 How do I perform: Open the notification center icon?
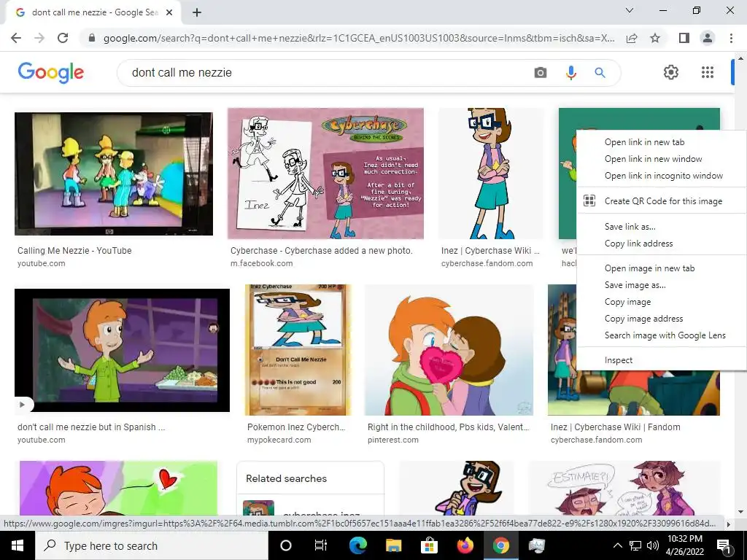point(723,546)
